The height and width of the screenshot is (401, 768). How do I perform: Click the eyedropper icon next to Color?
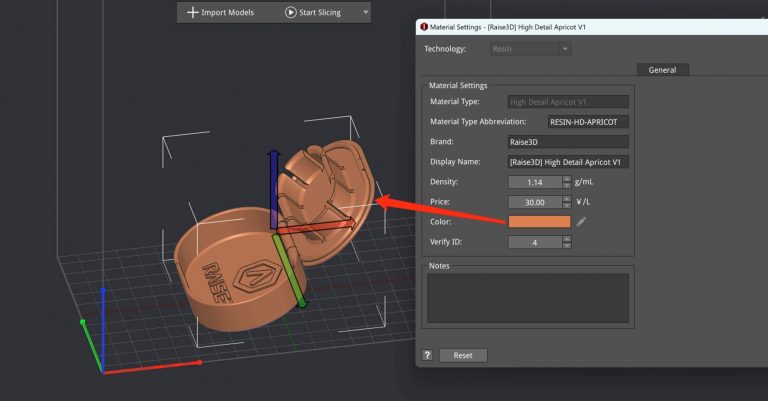tap(581, 222)
